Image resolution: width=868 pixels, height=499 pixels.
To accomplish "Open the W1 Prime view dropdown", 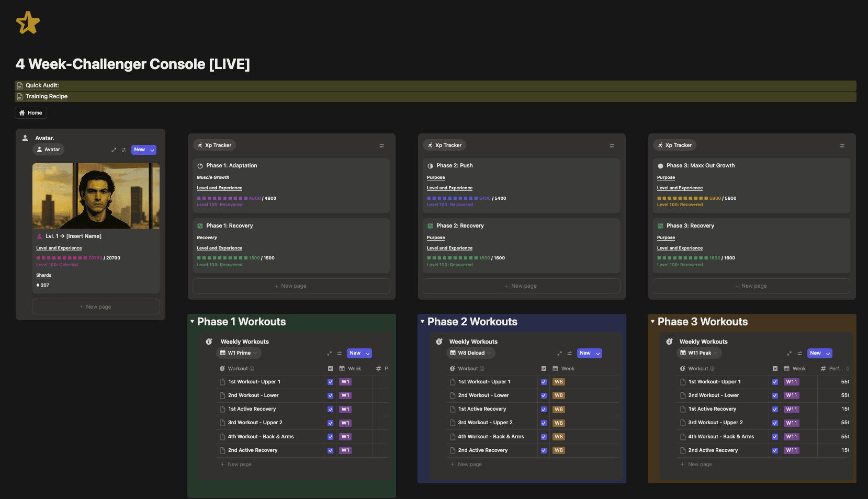I will [x=239, y=353].
